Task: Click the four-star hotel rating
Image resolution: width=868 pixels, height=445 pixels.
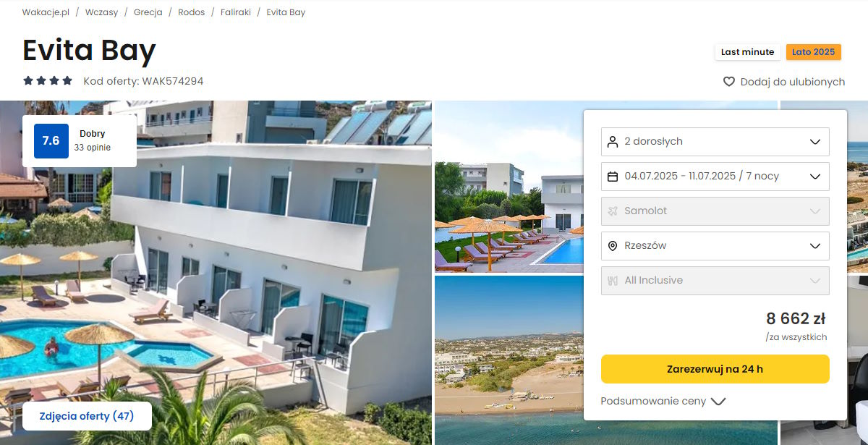Action: [x=48, y=81]
